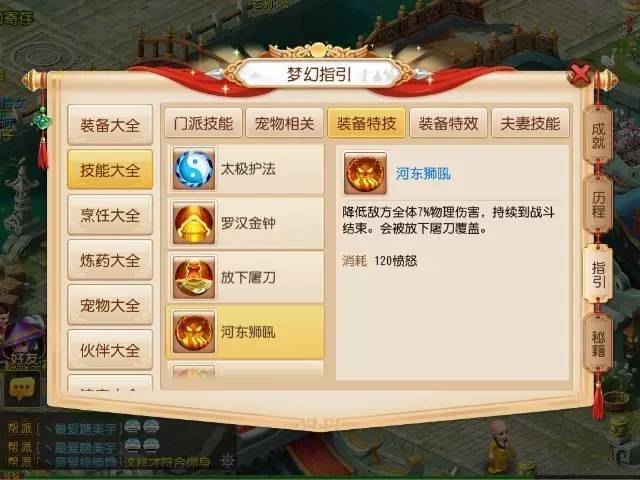Viewport: 640px width, 480px height.
Task: Select the 河东狮吼 skill icon in list
Action: point(194,331)
